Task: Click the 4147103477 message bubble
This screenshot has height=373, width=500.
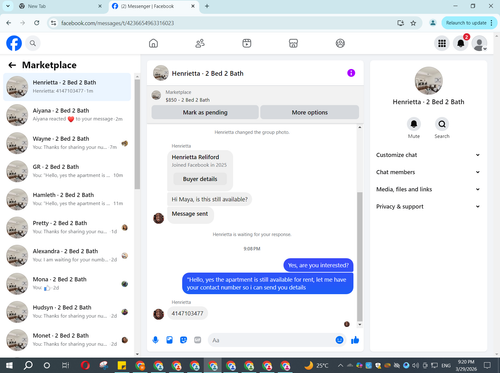Action: 187,313
